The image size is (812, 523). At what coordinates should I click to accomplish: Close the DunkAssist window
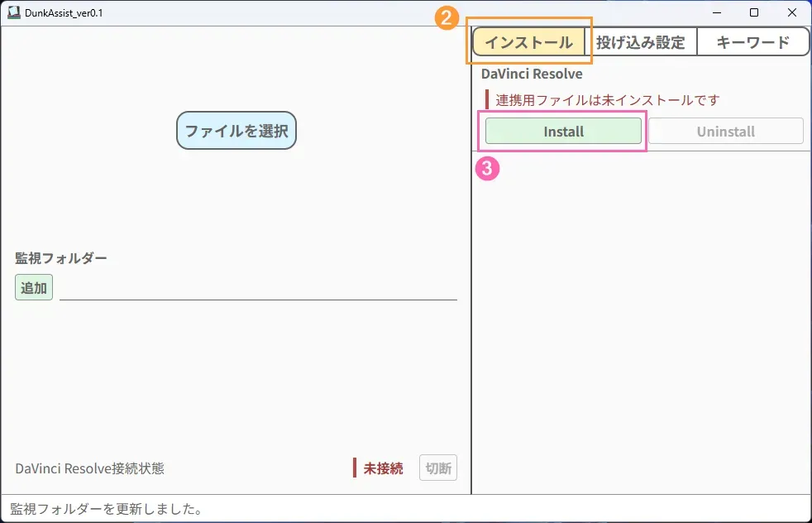point(792,12)
